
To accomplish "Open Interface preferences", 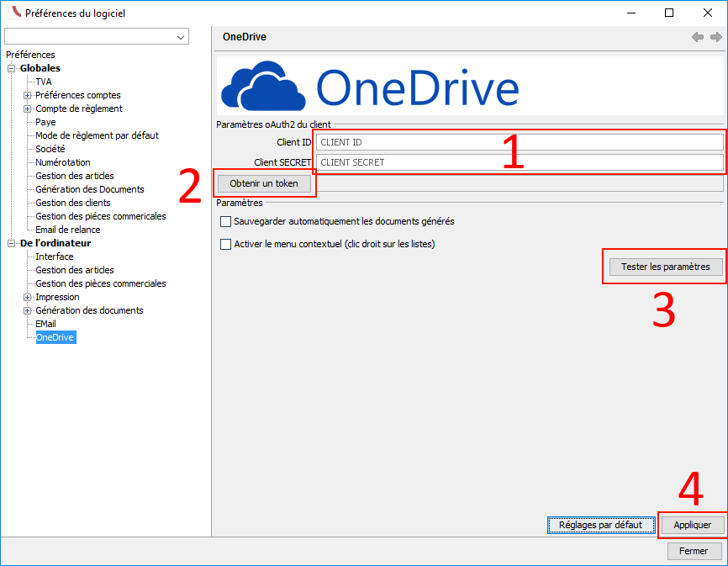I will coord(55,257).
